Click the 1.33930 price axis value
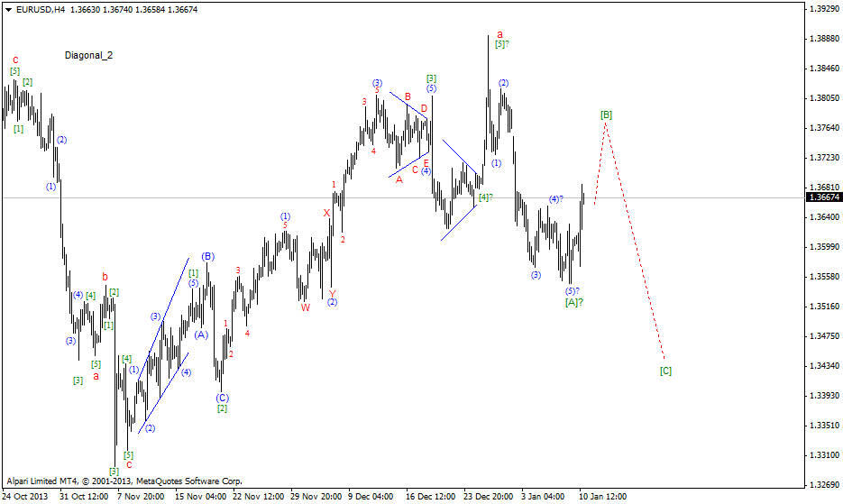The height and width of the screenshot is (504, 843). 824,395
